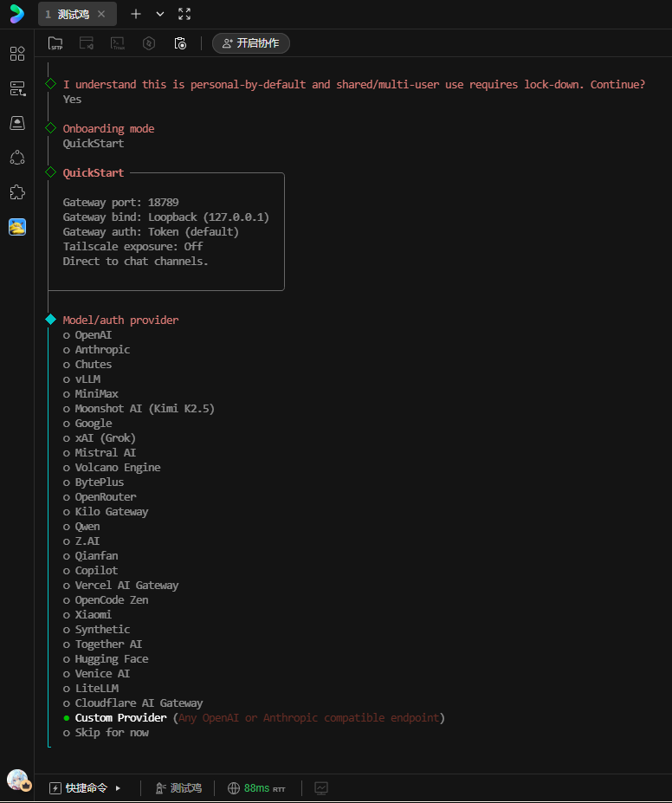Select the OpenRouter provider option
The width and height of the screenshot is (672, 803).
click(x=105, y=497)
